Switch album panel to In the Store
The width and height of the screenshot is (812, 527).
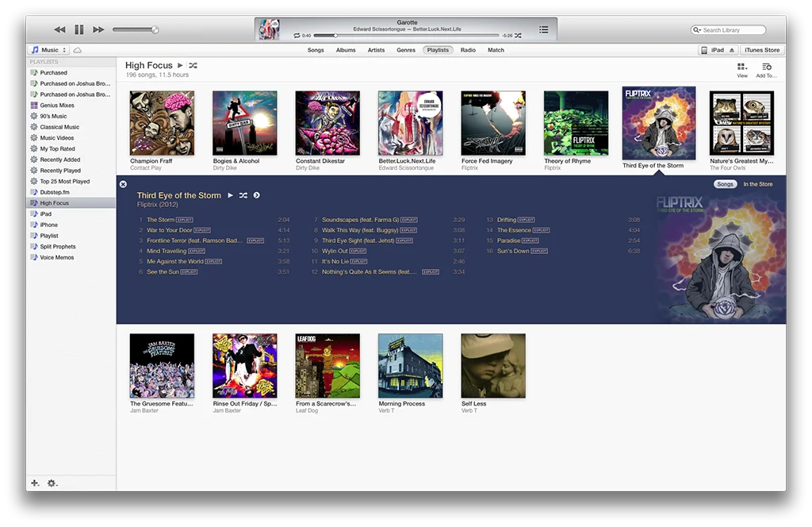pos(757,184)
